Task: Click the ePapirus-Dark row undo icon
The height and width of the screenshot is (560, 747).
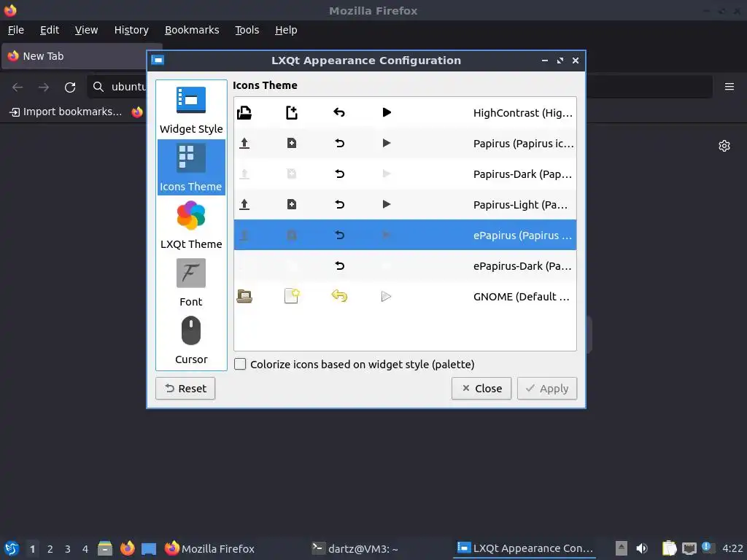Action: click(339, 265)
